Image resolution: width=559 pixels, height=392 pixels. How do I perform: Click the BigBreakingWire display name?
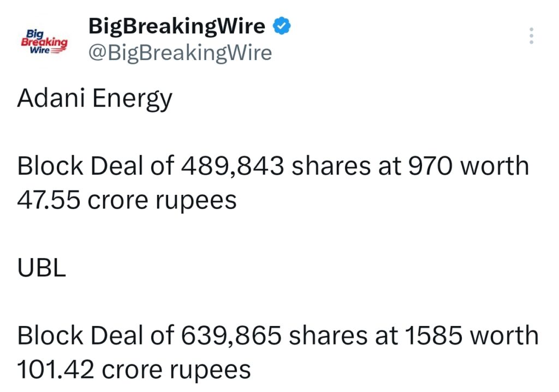tap(176, 25)
